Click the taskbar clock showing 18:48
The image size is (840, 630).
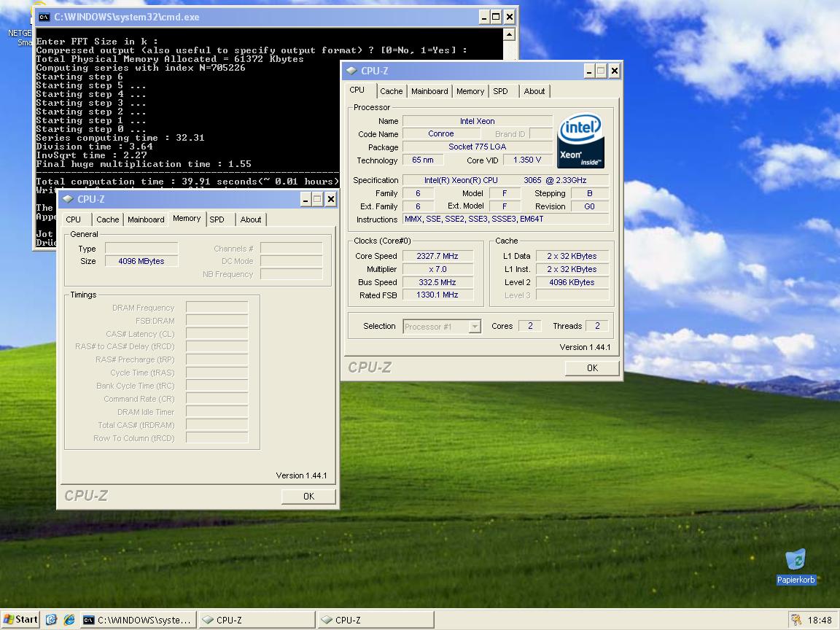(x=820, y=621)
